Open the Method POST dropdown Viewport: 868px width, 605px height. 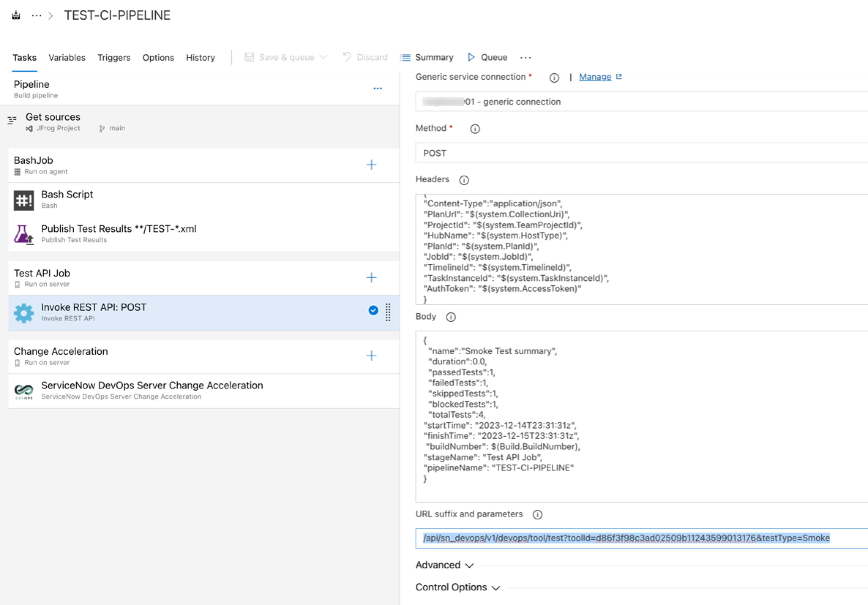click(x=642, y=153)
